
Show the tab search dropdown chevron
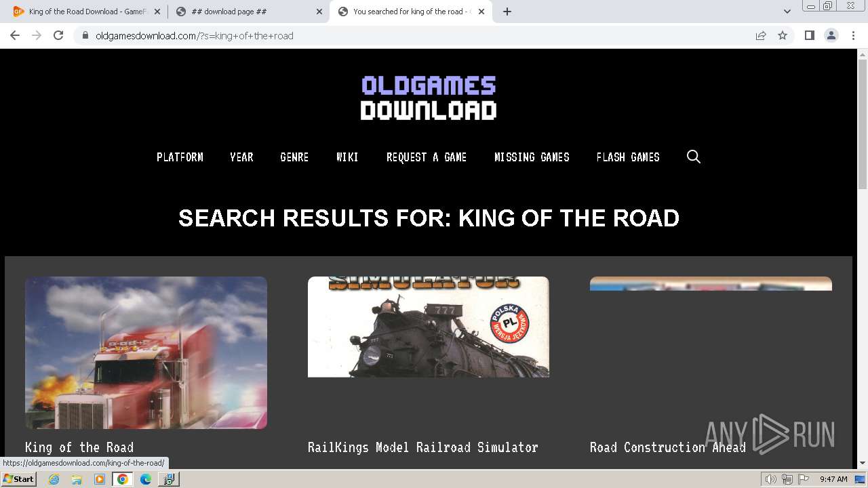point(787,12)
